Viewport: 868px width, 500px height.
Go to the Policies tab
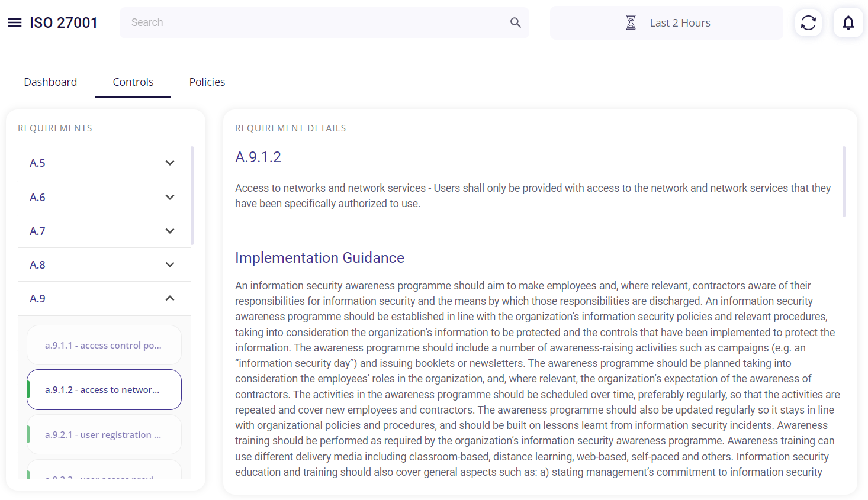pyautogui.click(x=207, y=82)
